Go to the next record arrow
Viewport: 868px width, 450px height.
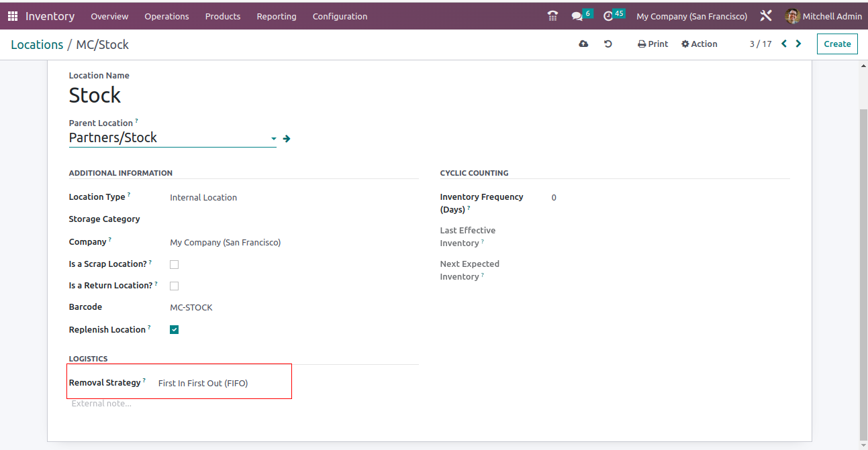798,44
